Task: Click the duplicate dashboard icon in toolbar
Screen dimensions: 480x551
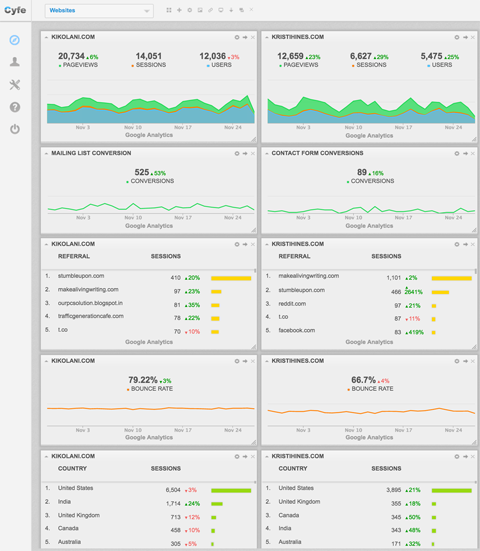Action: (241, 10)
